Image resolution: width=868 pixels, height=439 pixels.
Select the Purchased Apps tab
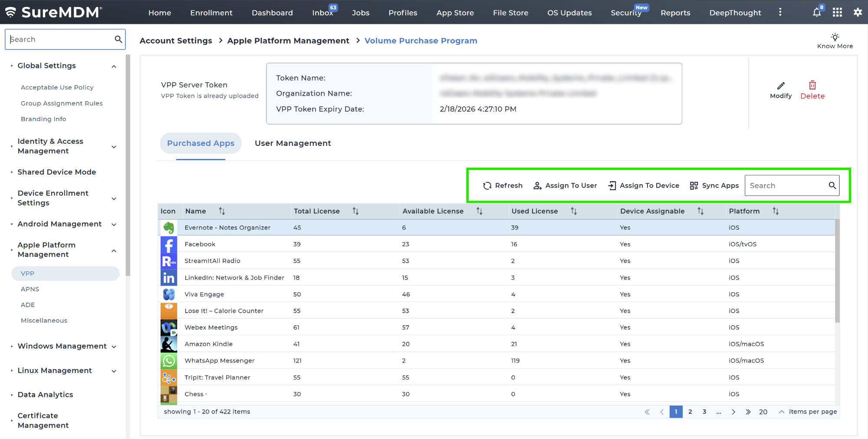click(201, 143)
